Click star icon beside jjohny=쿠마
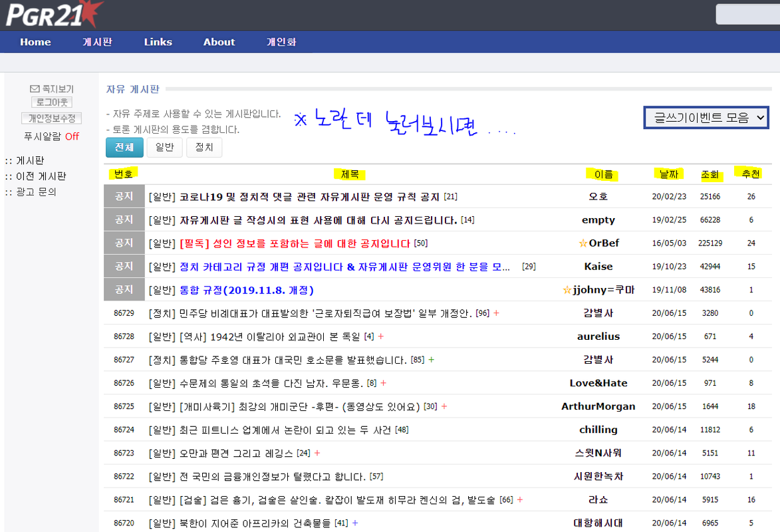This screenshot has height=532, width=780. (x=567, y=290)
